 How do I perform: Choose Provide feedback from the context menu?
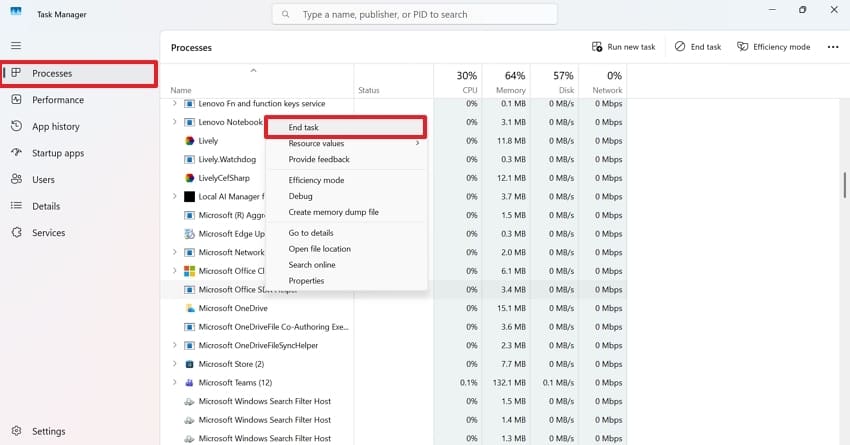click(x=346, y=159)
